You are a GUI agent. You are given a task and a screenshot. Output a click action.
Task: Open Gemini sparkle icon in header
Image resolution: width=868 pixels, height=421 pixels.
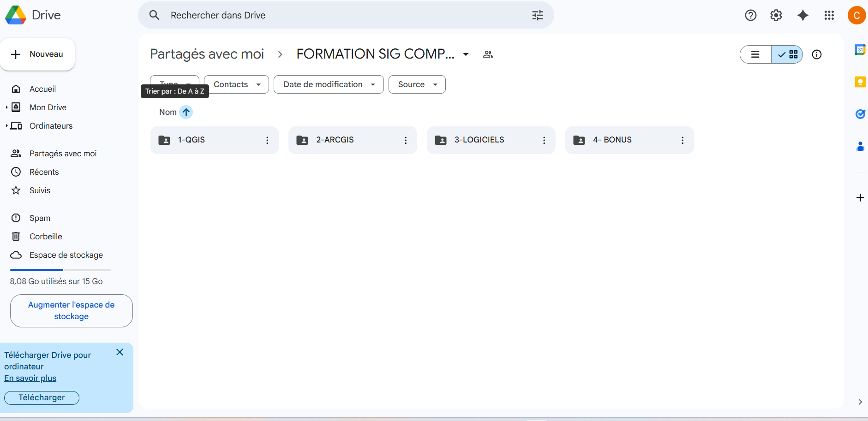click(803, 15)
